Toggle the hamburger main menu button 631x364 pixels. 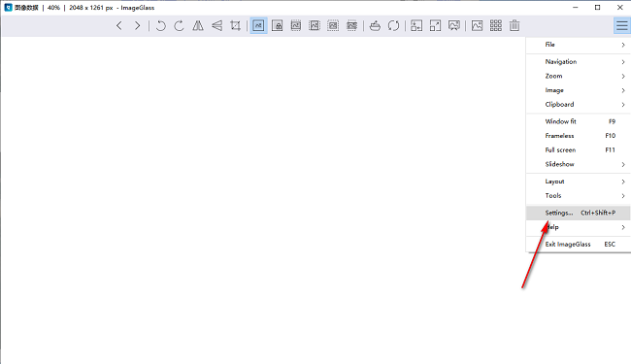(x=621, y=26)
